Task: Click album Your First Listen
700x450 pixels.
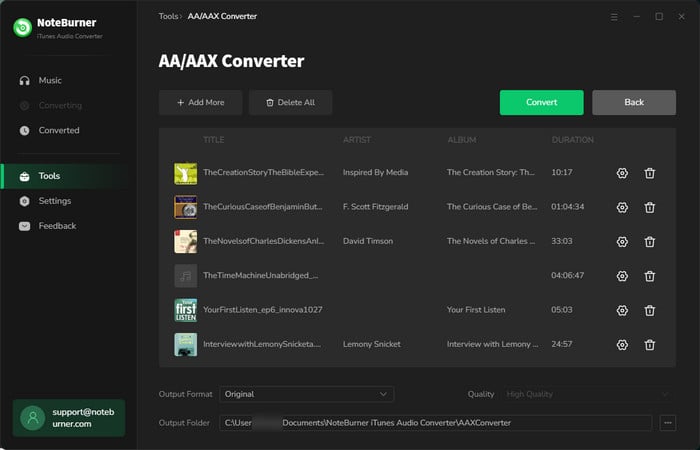Action: tap(476, 310)
